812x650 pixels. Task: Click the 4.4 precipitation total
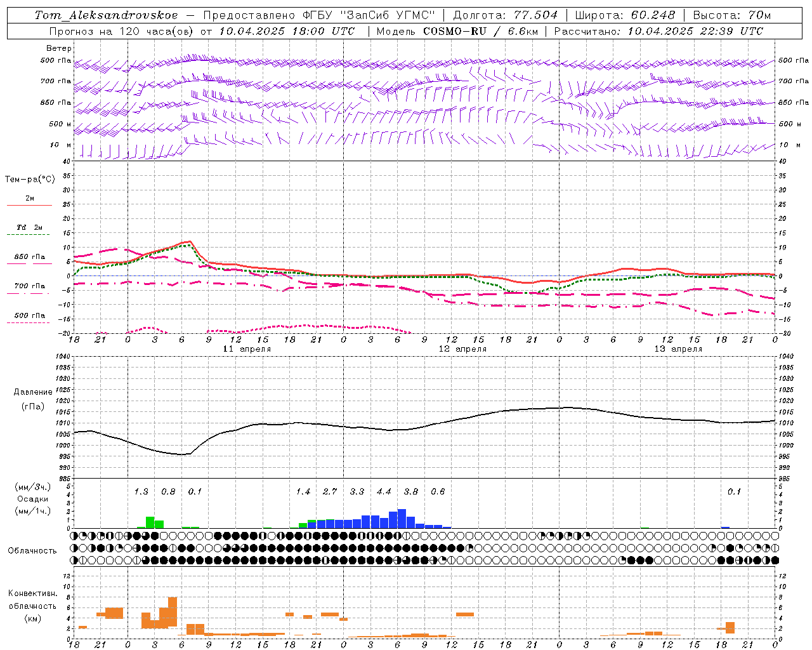click(x=384, y=491)
